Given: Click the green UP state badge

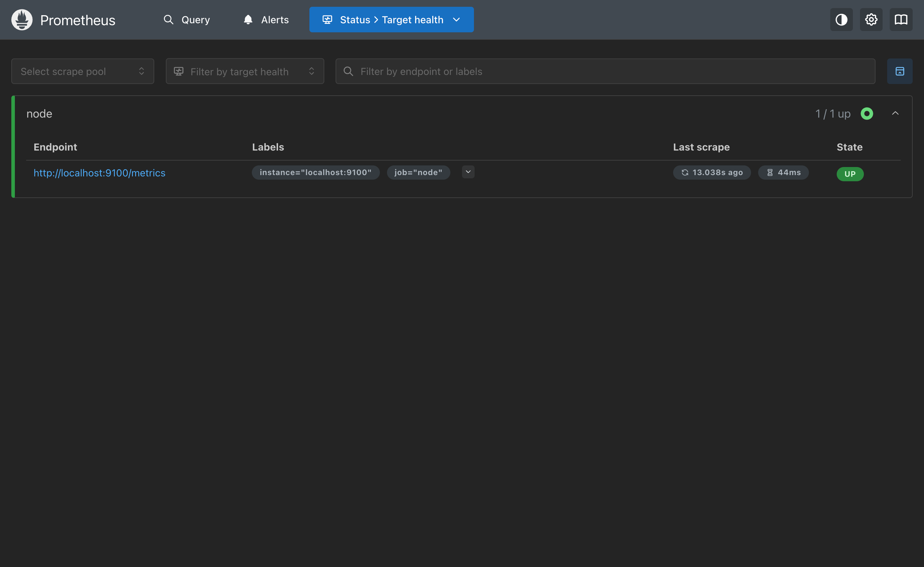Looking at the screenshot, I should pos(850,174).
